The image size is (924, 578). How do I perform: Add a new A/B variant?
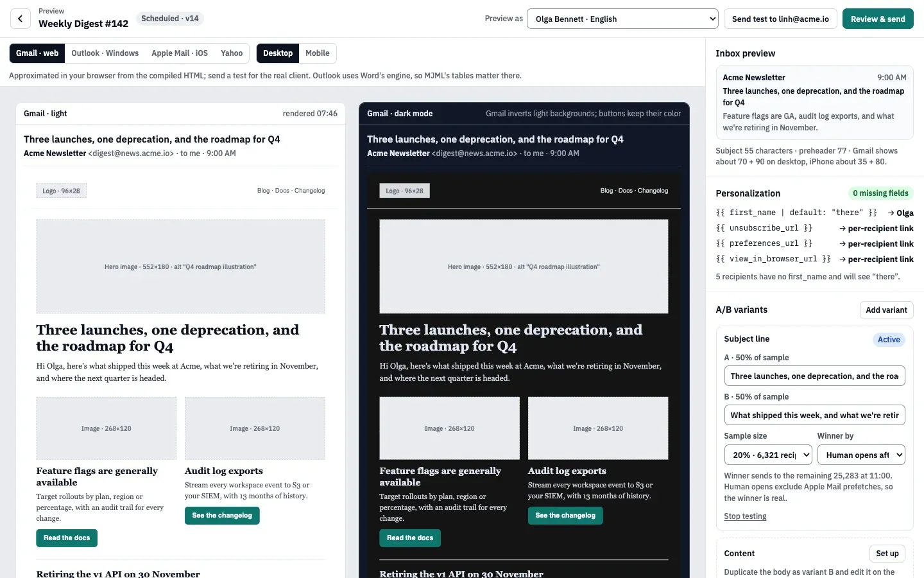tap(886, 310)
